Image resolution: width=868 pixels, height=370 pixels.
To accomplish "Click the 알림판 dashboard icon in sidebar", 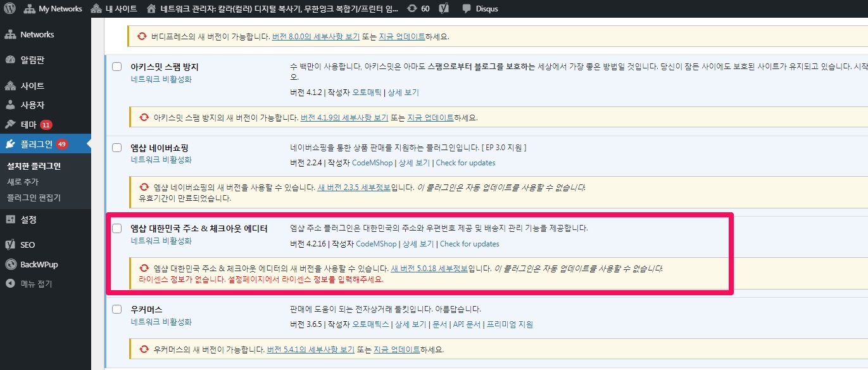I will [10, 60].
